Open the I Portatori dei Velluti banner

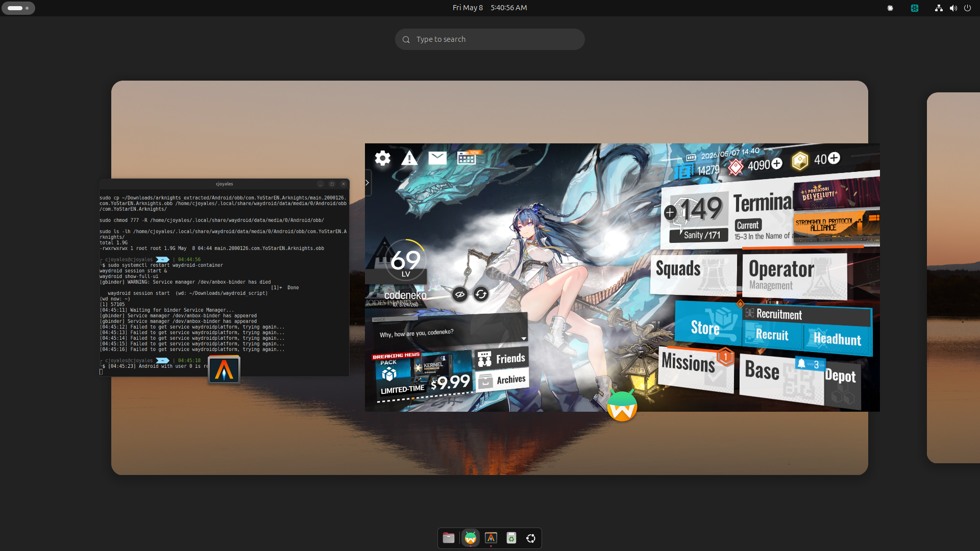pos(837,194)
